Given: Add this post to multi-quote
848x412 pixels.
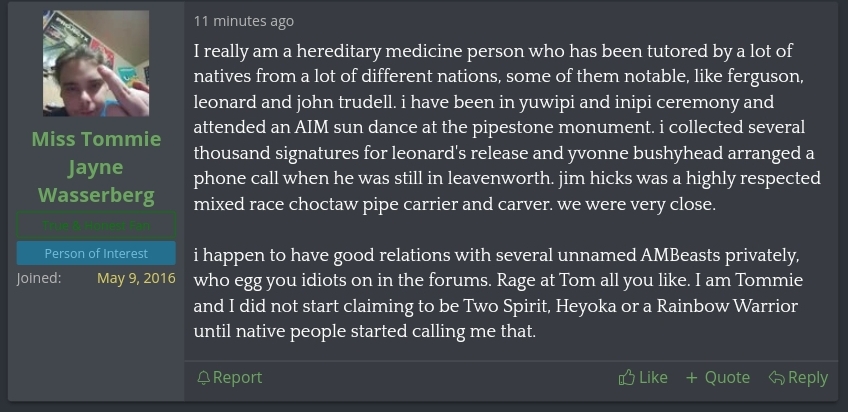Looking at the screenshot, I should tap(718, 377).
